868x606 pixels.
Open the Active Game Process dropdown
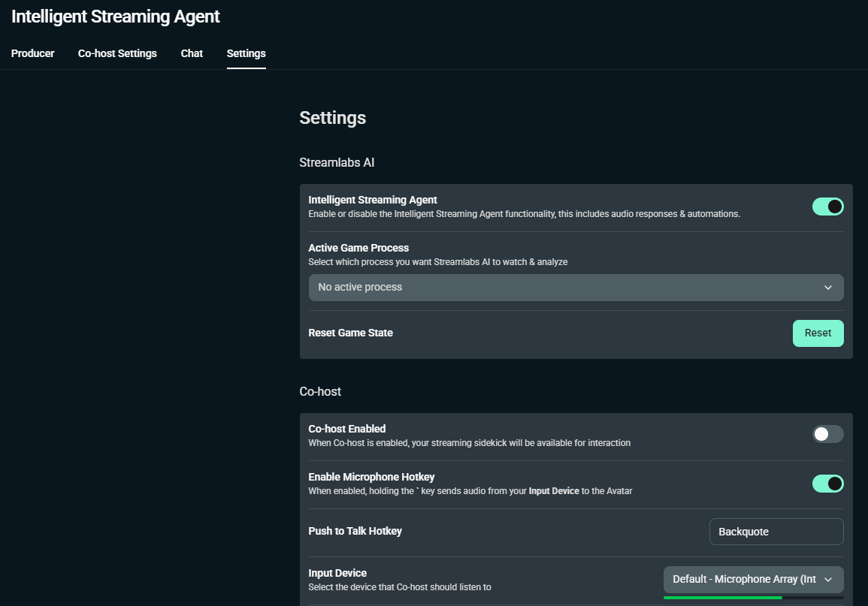[x=575, y=288]
